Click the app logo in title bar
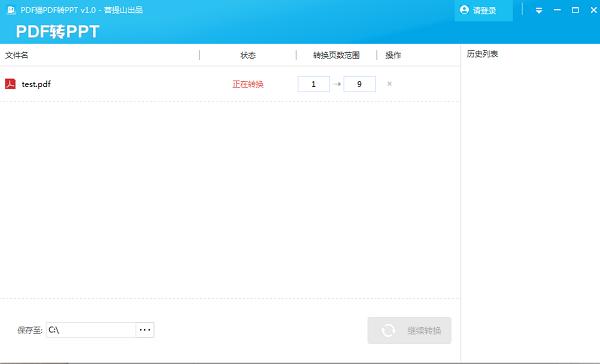Screen dimensions: 600x364 11,10
